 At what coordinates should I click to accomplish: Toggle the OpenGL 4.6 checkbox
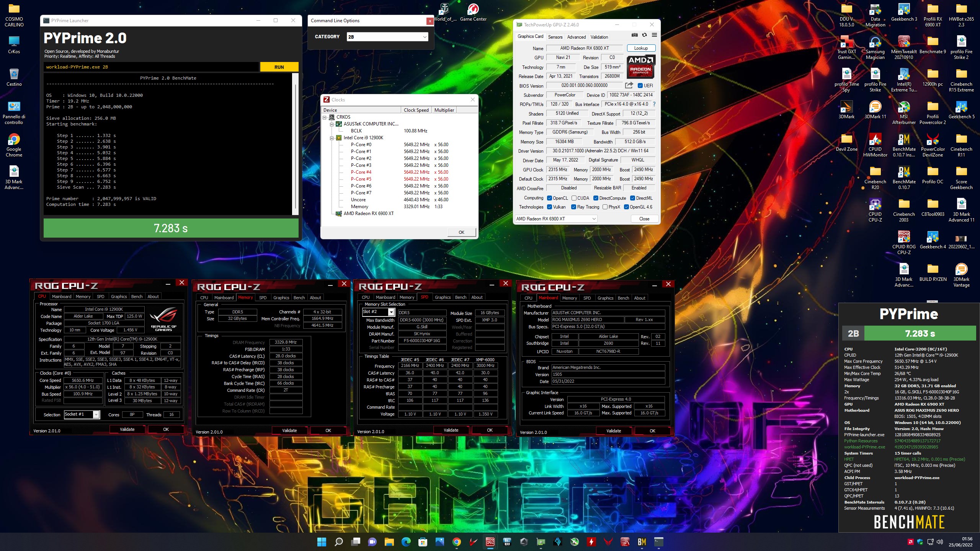click(x=626, y=207)
